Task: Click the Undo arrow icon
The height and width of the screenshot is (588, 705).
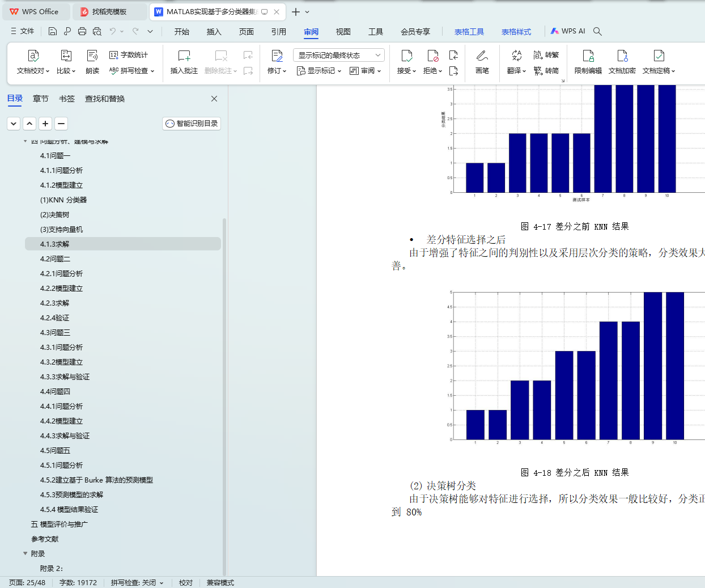Action: pyautogui.click(x=113, y=31)
